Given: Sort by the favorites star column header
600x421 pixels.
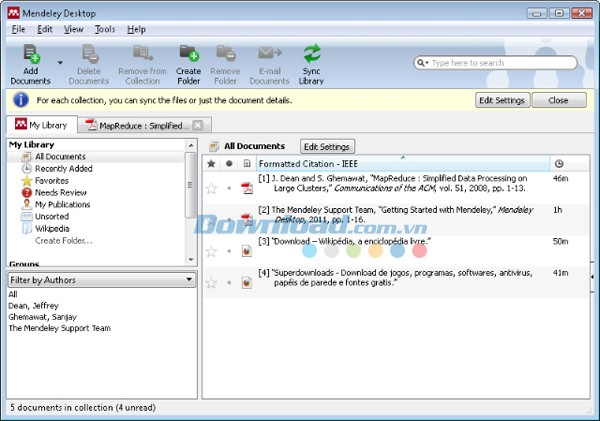Looking at the screenshot, I should pyautogui.click(x=211, y=164).
